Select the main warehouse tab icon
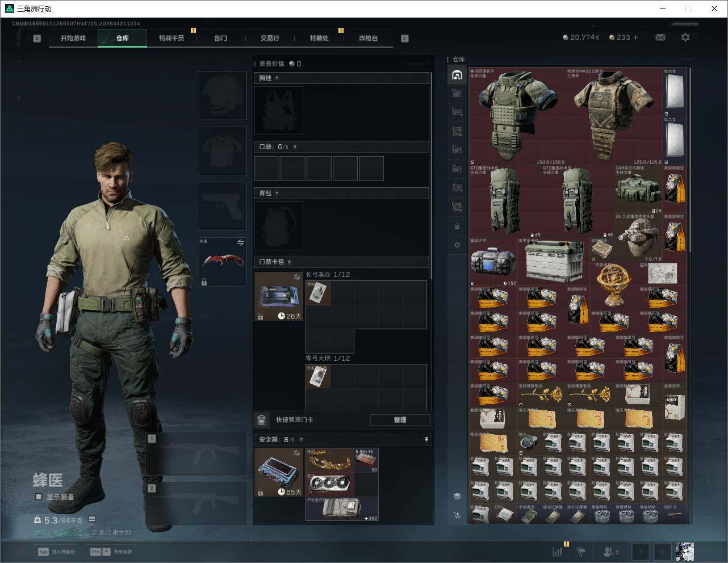 (x=457, y=75)
